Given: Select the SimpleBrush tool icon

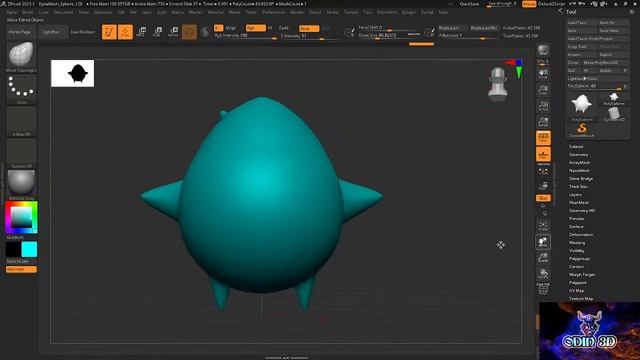Looking at the screenshot, I should tap(582, 131).
